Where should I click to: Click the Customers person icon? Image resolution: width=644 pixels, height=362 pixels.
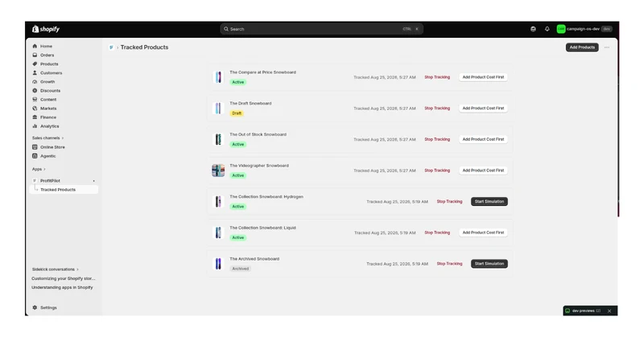[35, 72]
